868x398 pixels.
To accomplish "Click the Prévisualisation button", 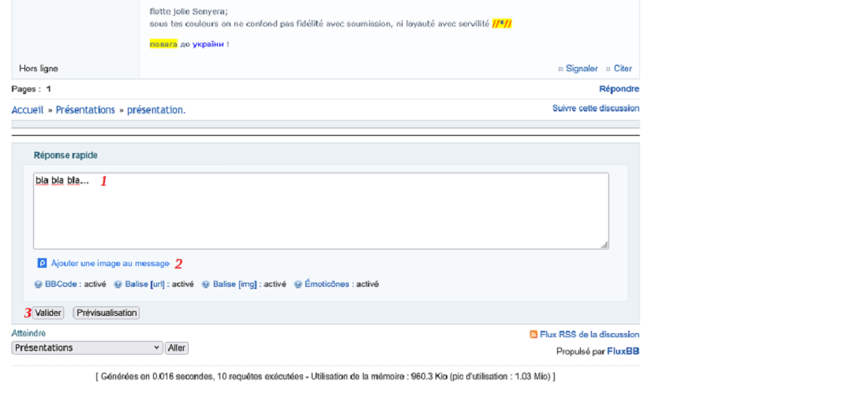I will tap(107, 313).
